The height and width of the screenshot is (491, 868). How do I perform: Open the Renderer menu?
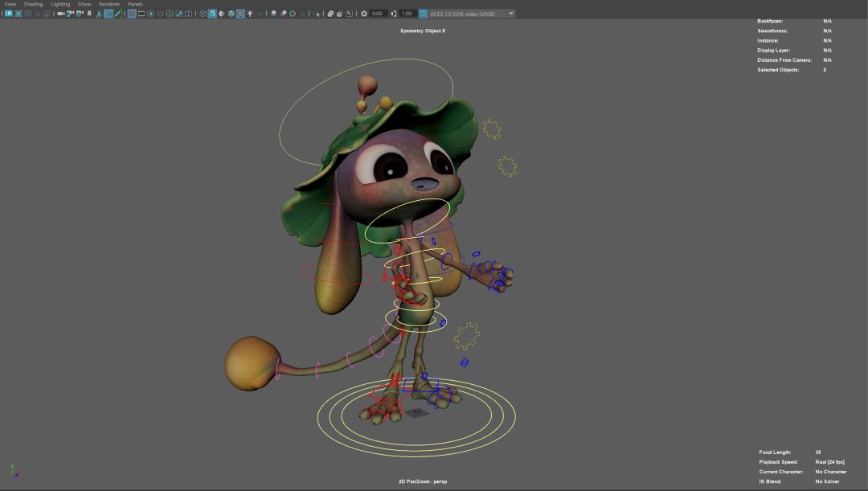click(x=109, y=4)
